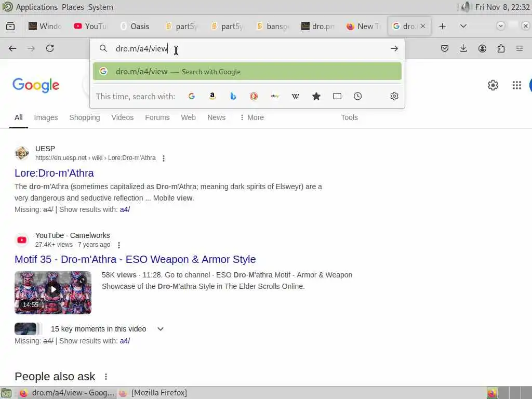Search this time with DuckDuckGo icon
532x399 pixels.
(x=254, y=96)
